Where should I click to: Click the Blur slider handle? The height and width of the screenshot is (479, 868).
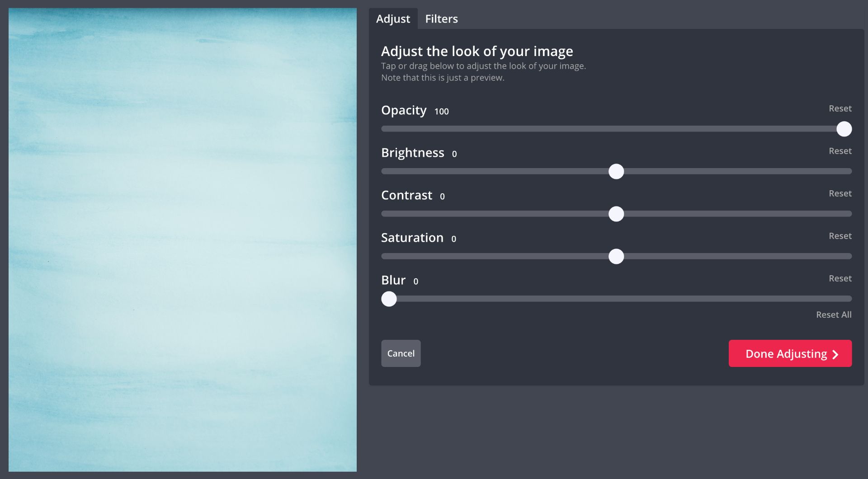389,299
